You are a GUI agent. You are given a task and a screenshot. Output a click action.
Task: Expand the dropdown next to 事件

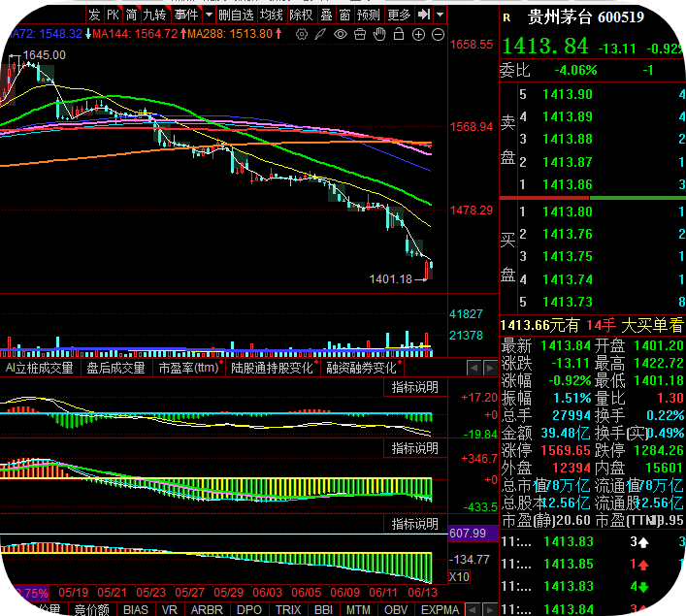pyautogui.click(x=210, y=15)
